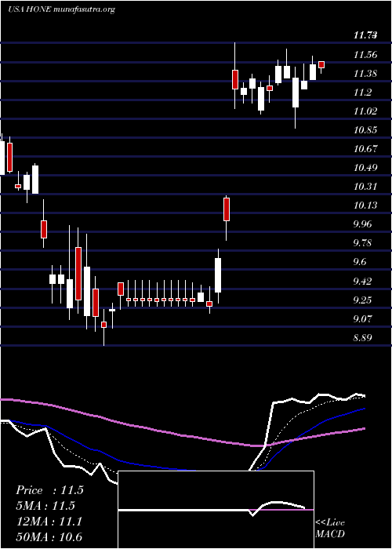Click the 10.85 price axis label
The height and width of the screenshot is (549, 392).
click(x=365, y=130)
